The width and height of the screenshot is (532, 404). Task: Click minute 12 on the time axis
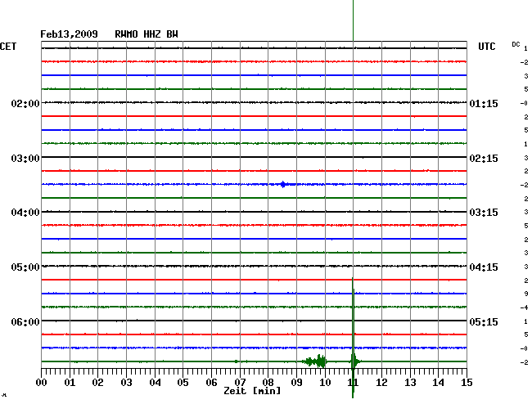pos(381,383)
